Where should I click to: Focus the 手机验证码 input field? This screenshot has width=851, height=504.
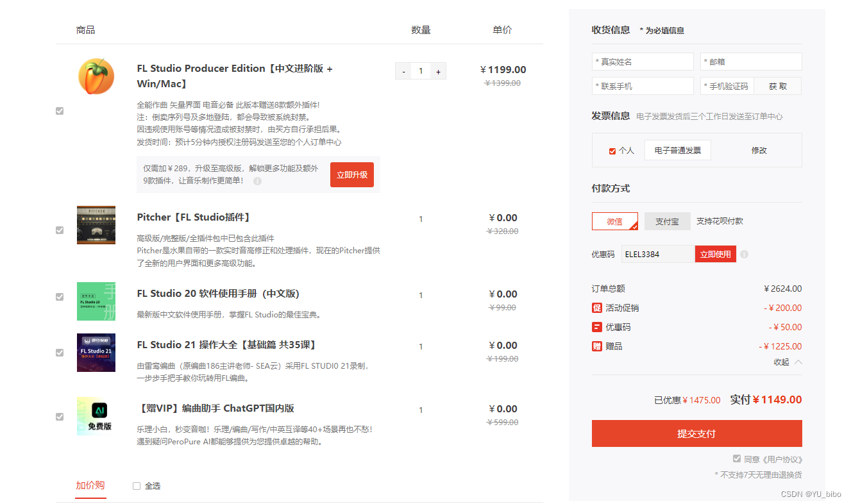[x=727, y=86]
